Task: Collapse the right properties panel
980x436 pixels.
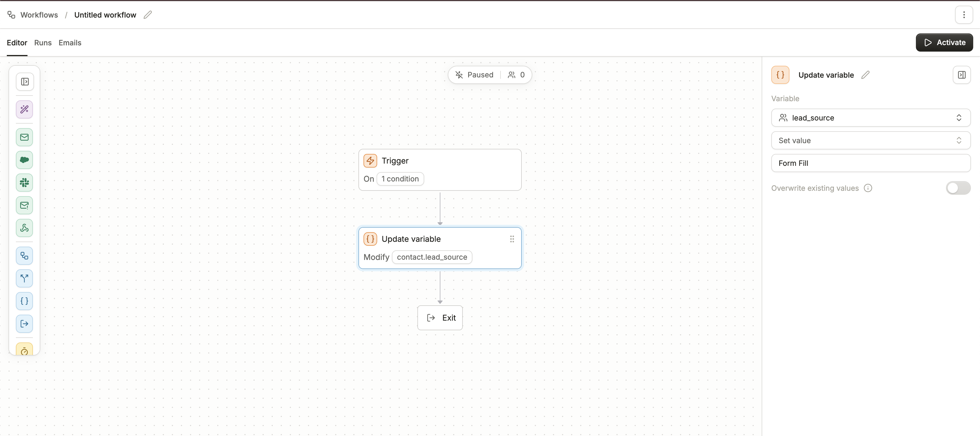Action: pos(961,75)
